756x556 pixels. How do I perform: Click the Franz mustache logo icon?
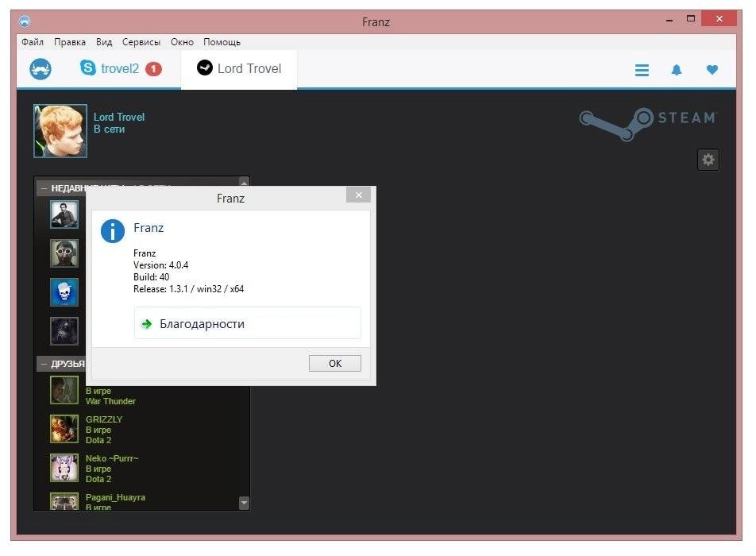[x=40, y=69]
